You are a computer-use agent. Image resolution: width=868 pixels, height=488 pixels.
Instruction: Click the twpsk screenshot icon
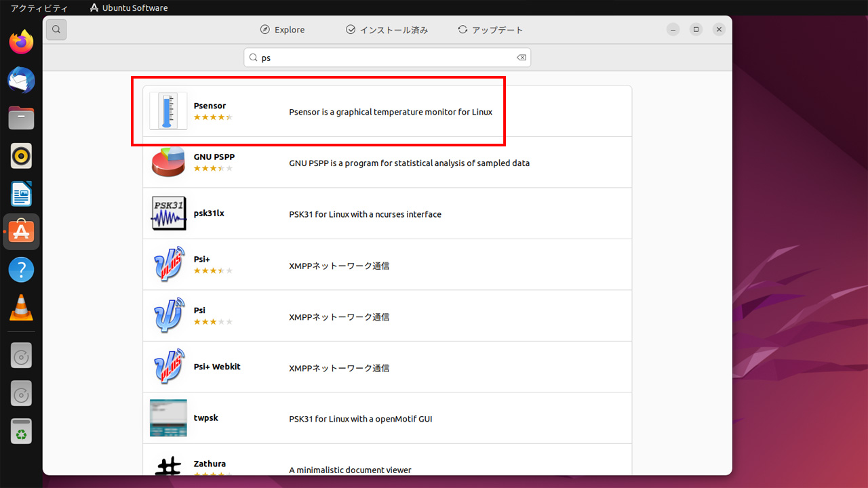(x=168, y=418)
